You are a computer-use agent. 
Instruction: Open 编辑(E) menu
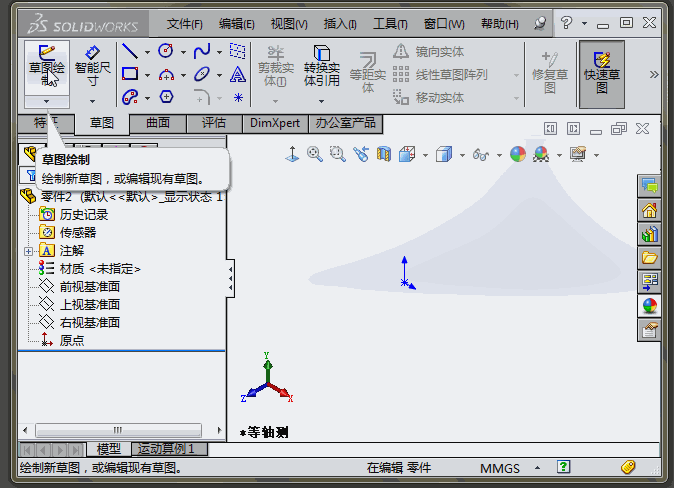236,24
